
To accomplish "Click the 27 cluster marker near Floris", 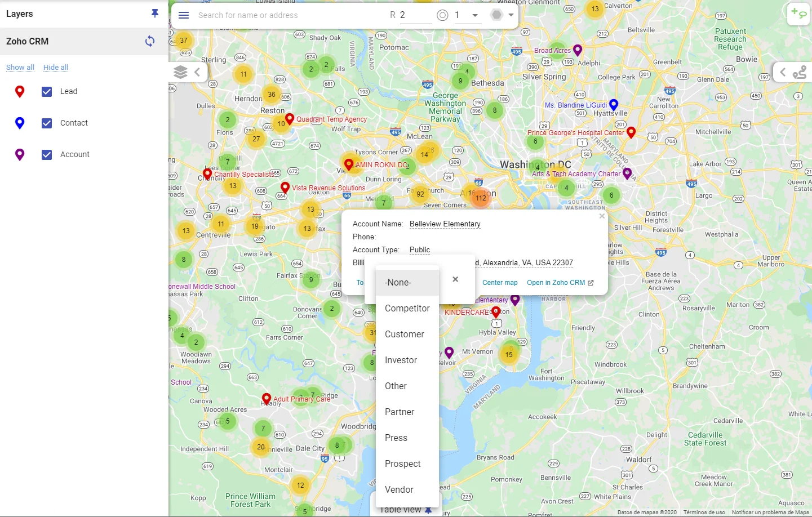I will [256, 139].
